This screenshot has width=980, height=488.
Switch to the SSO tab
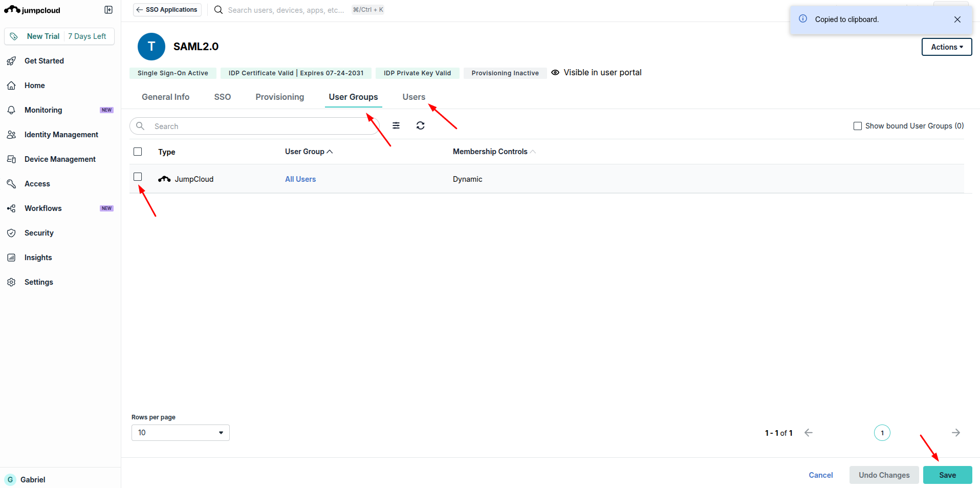(223, 97)
